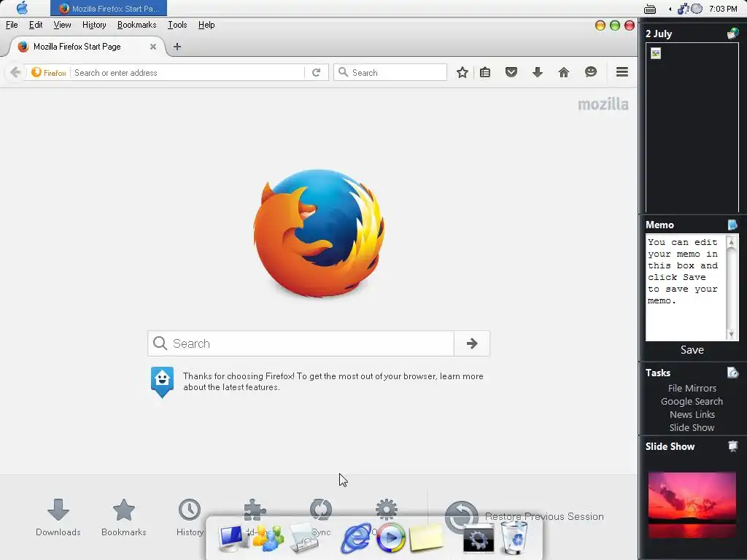Launch Internet Explorer from the dock
747x560 pixels.
(356, 538)
